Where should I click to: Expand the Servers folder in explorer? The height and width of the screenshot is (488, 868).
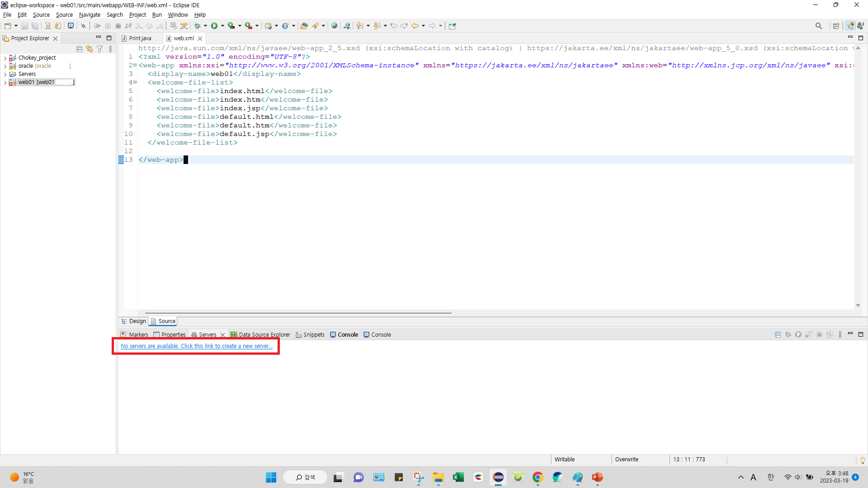pyautogui.click(x=5, y=74)
